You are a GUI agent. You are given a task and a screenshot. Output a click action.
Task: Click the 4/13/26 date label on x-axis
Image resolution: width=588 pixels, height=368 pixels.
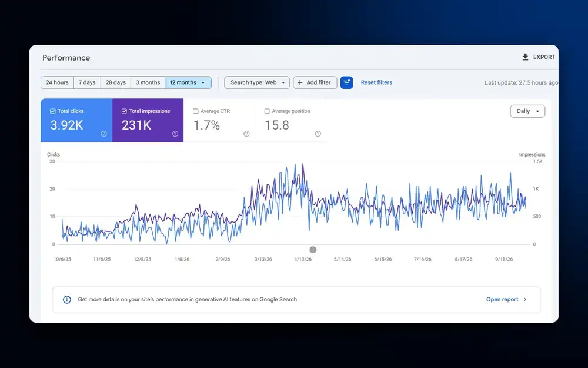[x=303, y=260]
